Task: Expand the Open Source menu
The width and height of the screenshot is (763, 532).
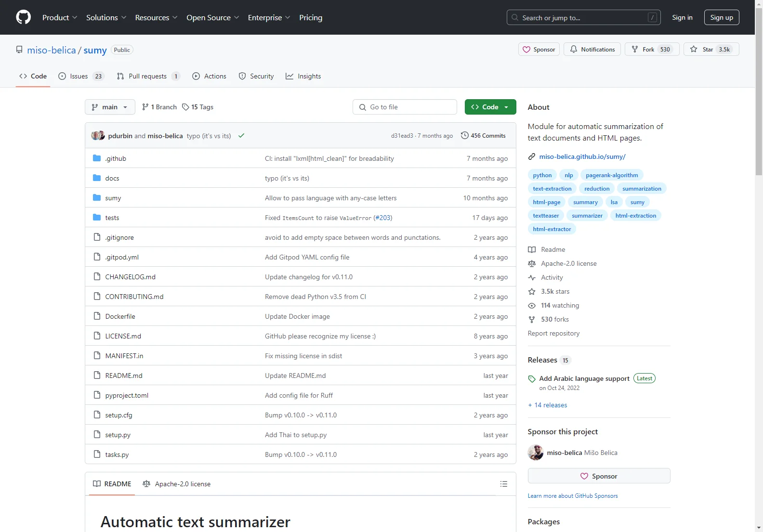Action: (x=212, y=17)
